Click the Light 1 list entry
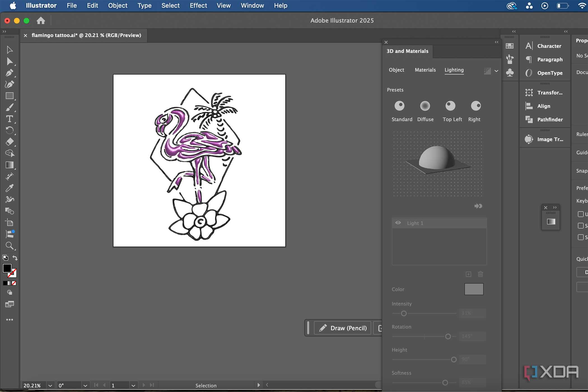 point(439,223)
